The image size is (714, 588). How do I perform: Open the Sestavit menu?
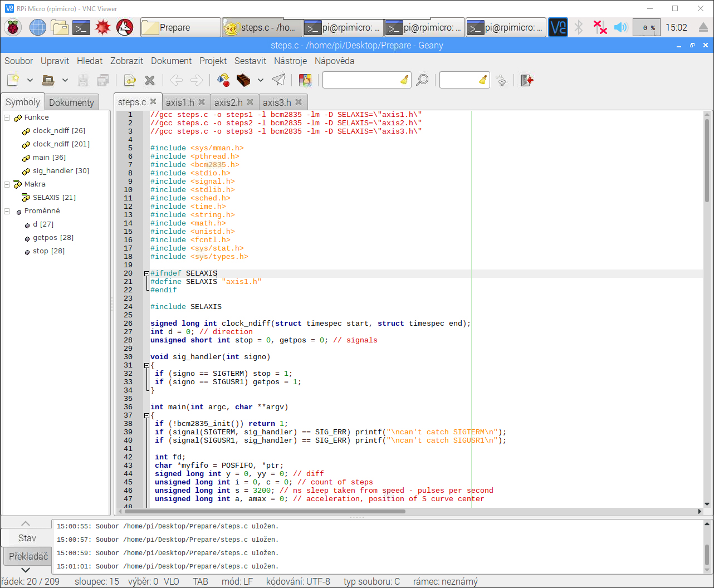pyautogui.click(x=250, y=61)
